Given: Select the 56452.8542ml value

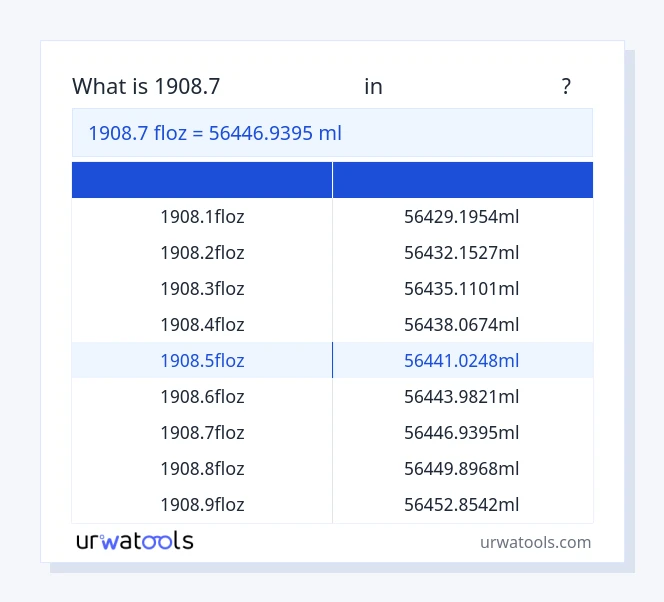Looking at the screenshot, I should [462, 505].
